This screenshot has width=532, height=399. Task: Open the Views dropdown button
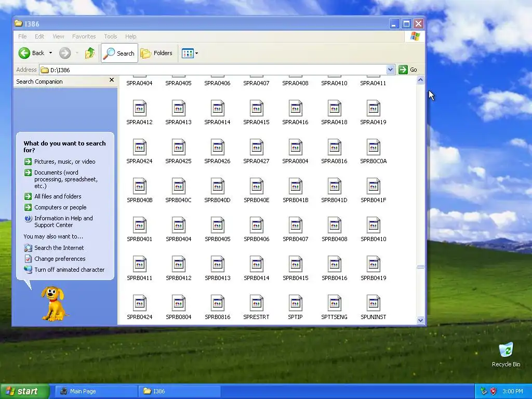[190, 53]
